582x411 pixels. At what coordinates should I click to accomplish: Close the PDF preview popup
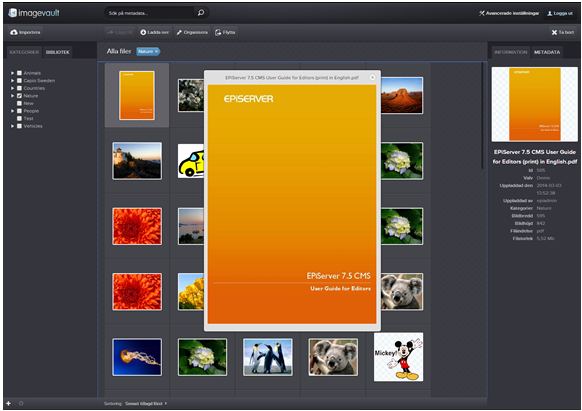(372, 77)
